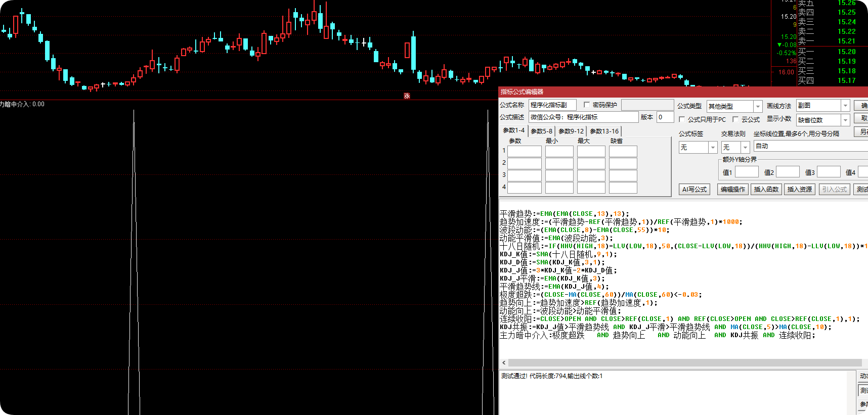This screenshot has width=868, height=415.
Task: Click the red 涨 marker below the candlestick chart
Action: click(x=407, y=96)
